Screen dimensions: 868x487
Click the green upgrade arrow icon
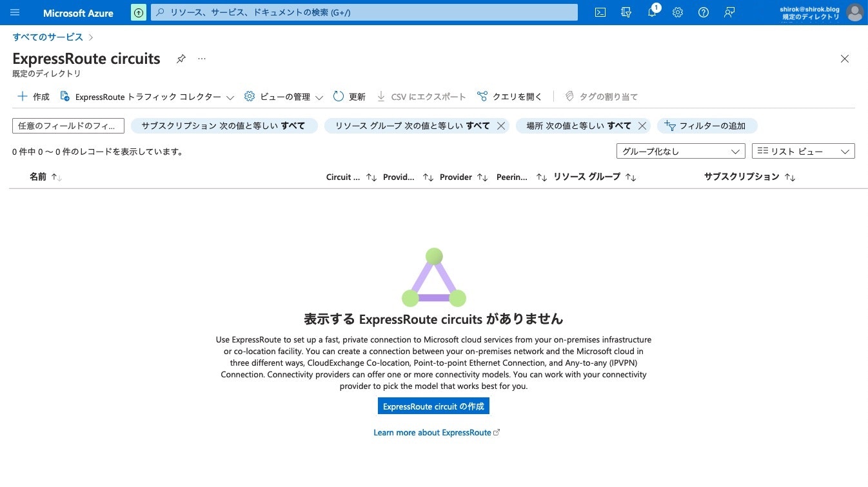(x=138, y=12)
